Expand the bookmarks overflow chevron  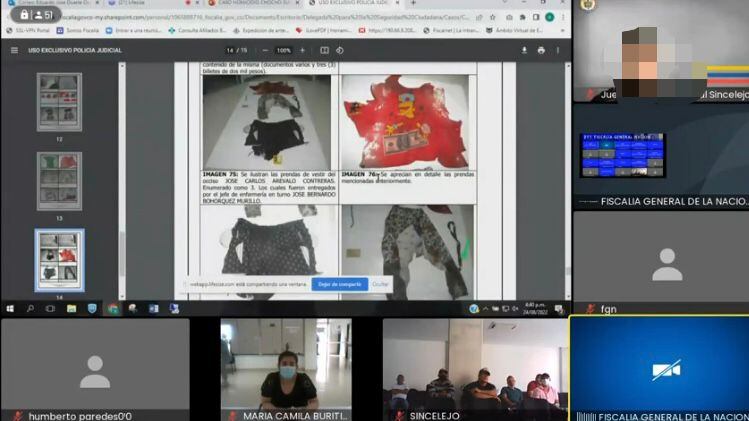coord(563,30)
